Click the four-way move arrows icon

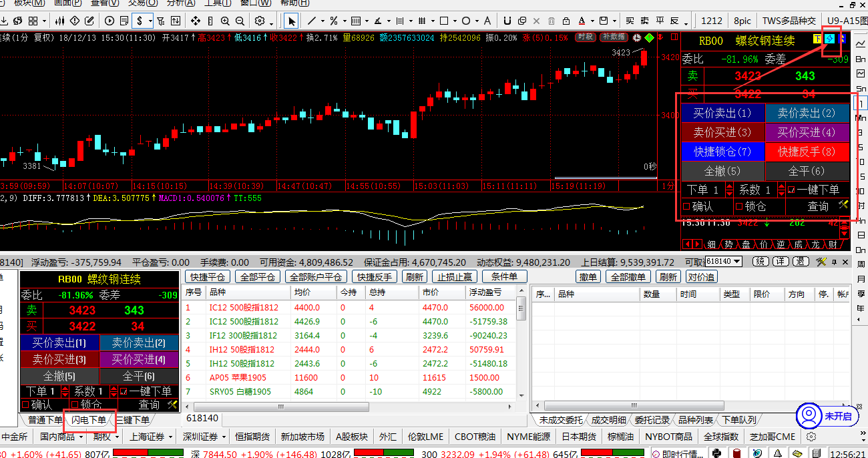pyautogui.click(x=196, y=21)
